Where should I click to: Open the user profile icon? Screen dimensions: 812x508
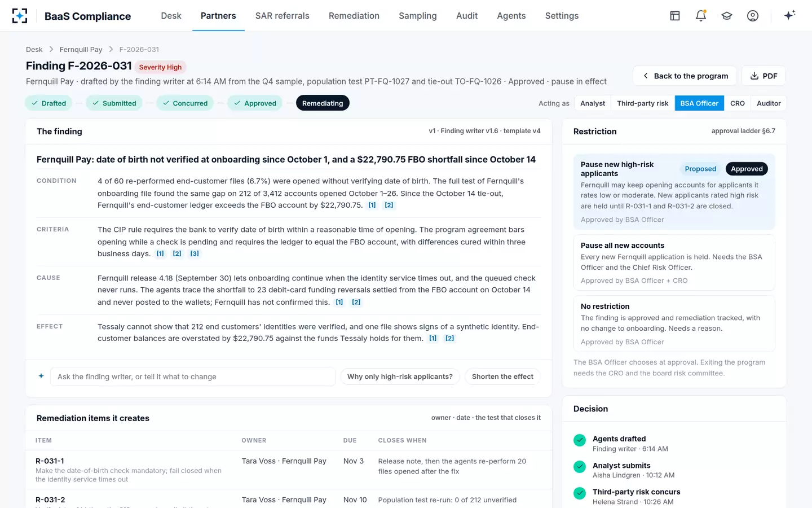[753, 16]
